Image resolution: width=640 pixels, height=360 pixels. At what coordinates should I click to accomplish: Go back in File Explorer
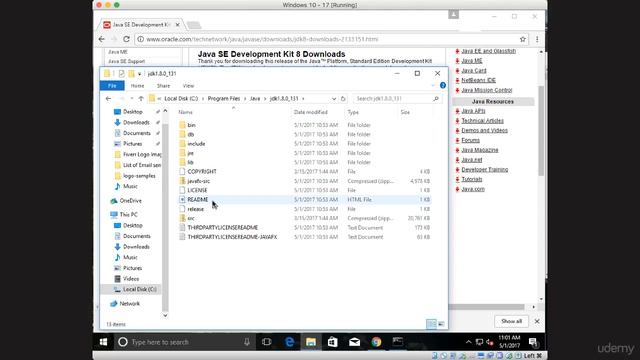click(x=108, y=99)
